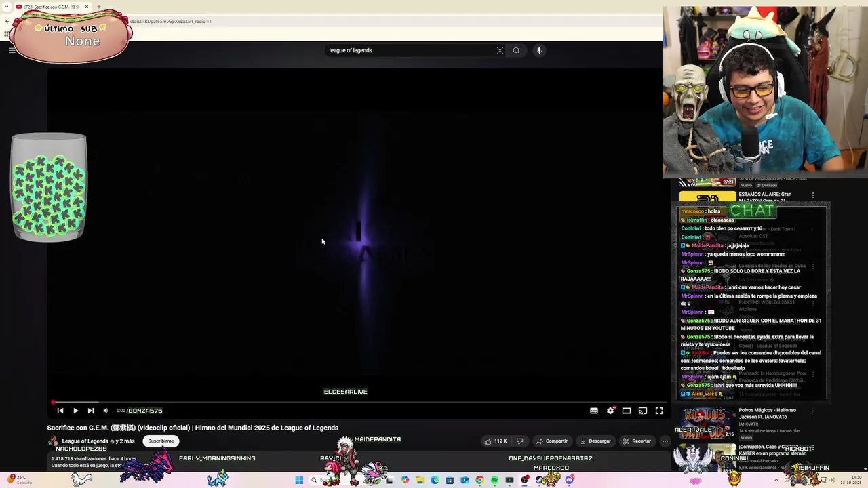The image size is (868, 488).
Task: Click the Compartir share button
Action: (x=552, y=441)
